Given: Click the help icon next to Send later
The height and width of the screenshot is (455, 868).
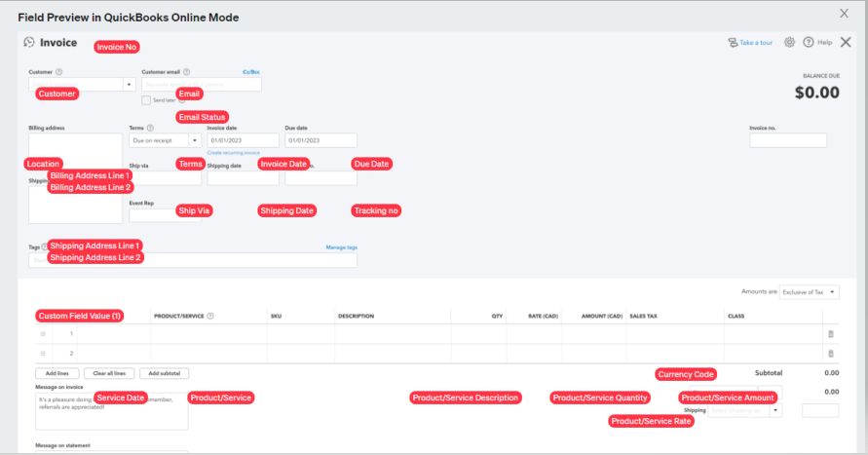Looking at the screenshot, I should (181, 100).
